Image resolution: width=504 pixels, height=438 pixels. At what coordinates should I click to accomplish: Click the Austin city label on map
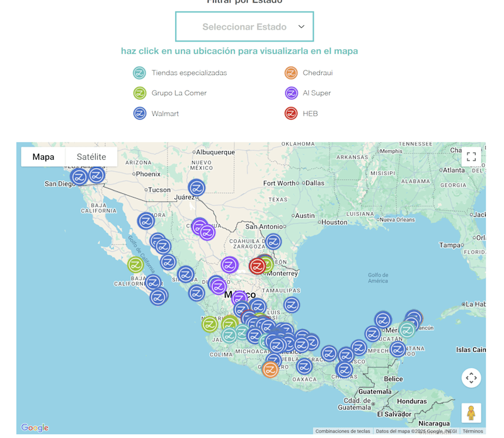[x=305, y=216]
